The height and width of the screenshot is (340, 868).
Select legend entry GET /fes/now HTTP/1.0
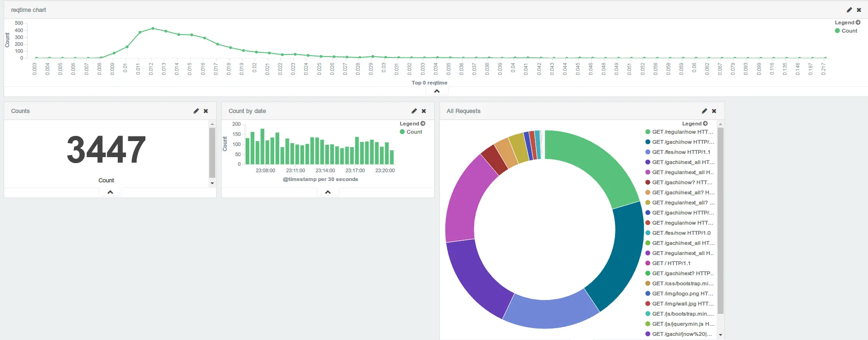click(678, 233)
